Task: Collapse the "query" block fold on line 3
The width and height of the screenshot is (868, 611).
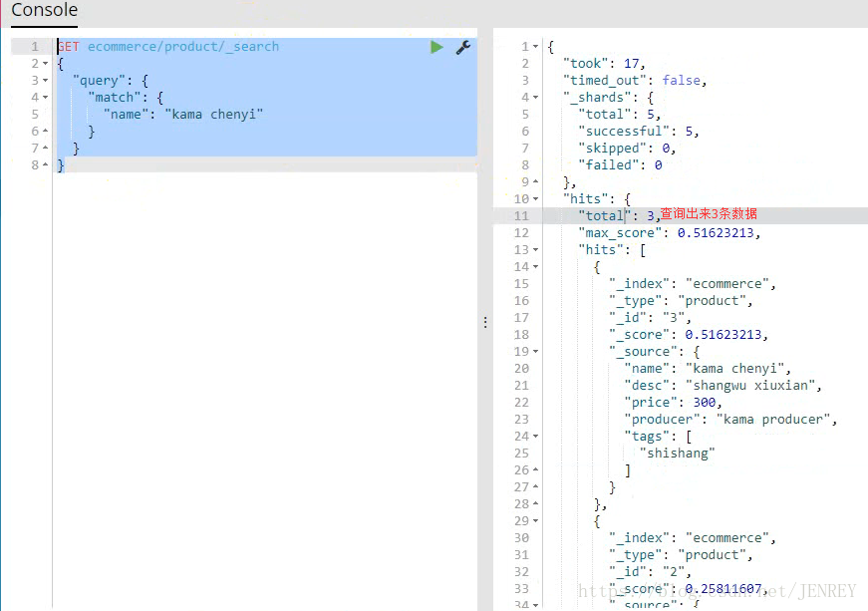Action: 46,81
